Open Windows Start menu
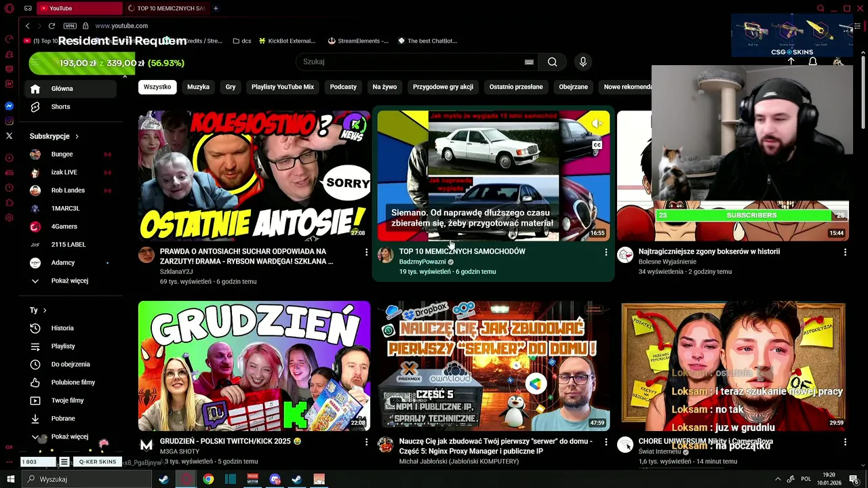The height and width of the screenshot is (488, 868). coord(10,479)
